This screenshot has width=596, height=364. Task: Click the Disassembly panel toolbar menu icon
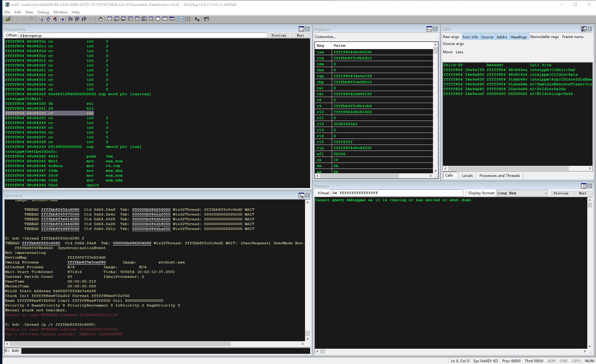tap(301, 29)
